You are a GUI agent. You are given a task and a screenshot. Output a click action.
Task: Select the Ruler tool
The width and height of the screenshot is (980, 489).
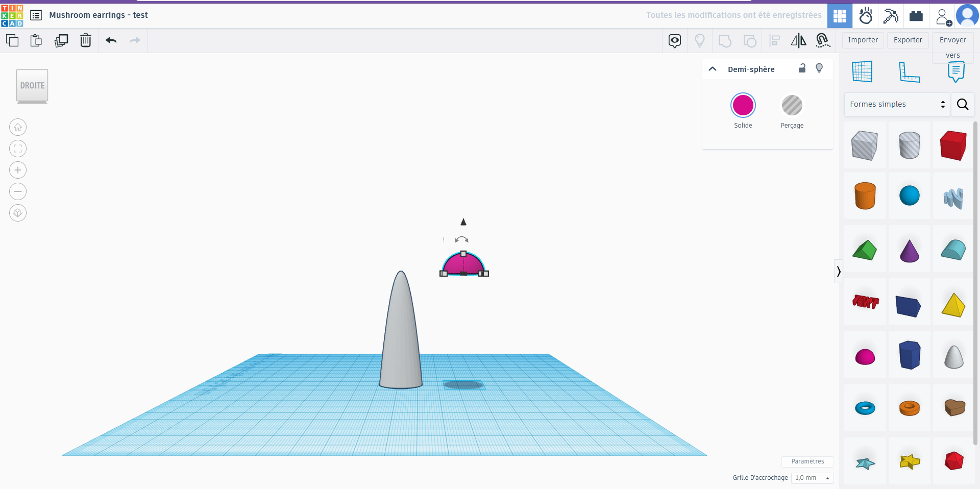coord(909,71)
